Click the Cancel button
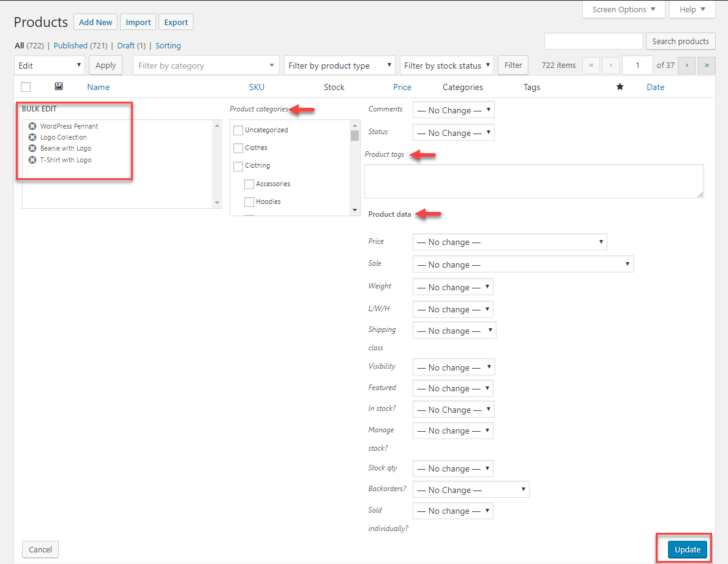The height and width of the screenshot is (564, 728). pyautogui.click(x=40, y=549)
